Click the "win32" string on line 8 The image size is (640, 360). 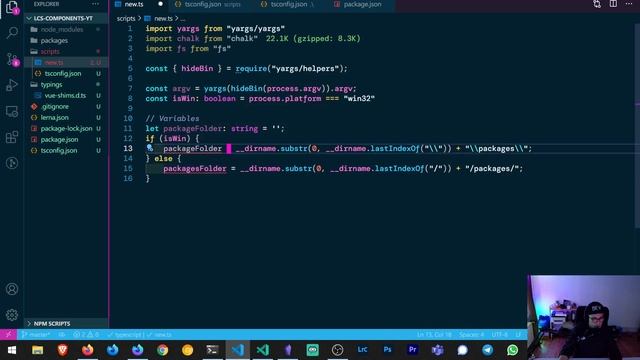tap(359, 98)
